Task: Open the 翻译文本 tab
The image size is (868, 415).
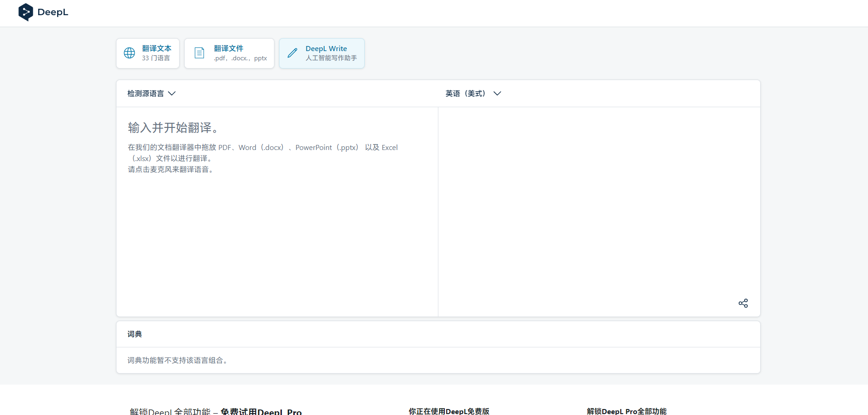Action: click(148, 53)
